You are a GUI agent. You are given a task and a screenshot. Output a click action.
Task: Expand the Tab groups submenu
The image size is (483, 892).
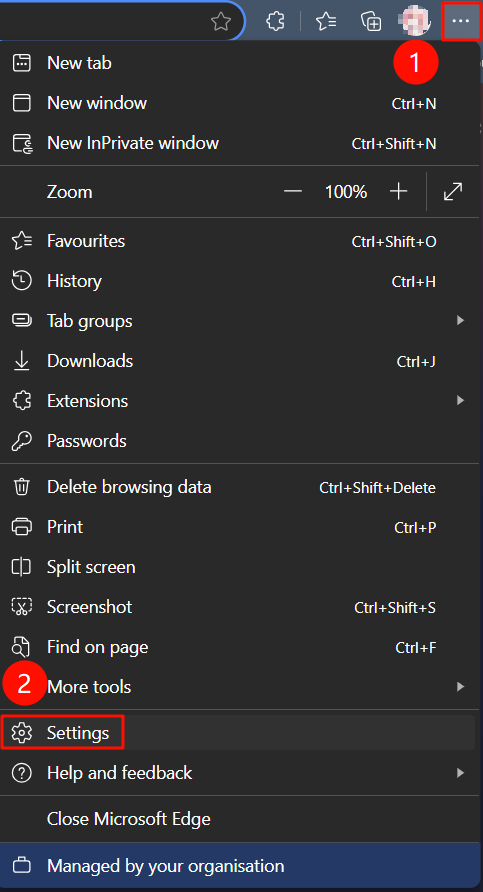[240, 321]
